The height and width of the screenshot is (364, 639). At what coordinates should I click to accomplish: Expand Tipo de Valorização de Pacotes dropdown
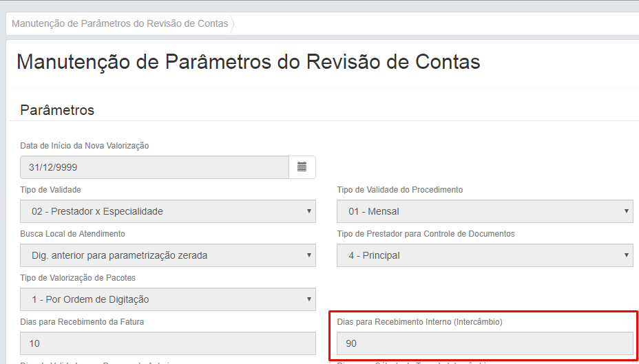(x=168, y=299)
